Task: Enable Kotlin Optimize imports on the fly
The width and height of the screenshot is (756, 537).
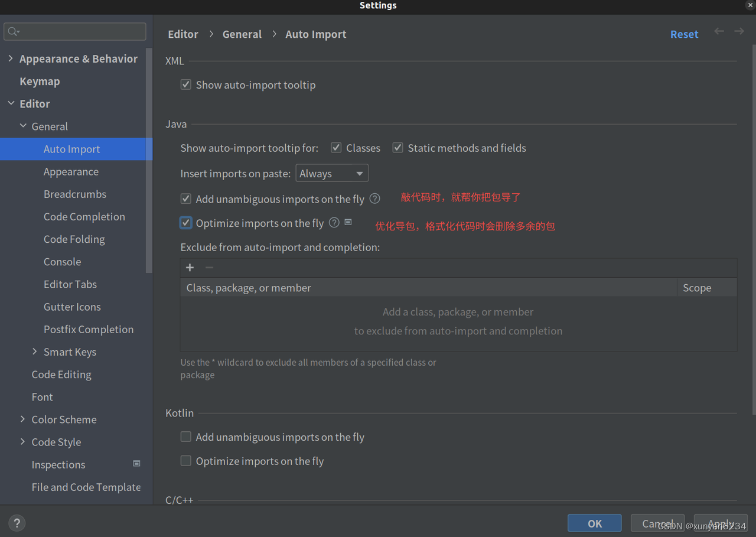Action: pos(186,460)
